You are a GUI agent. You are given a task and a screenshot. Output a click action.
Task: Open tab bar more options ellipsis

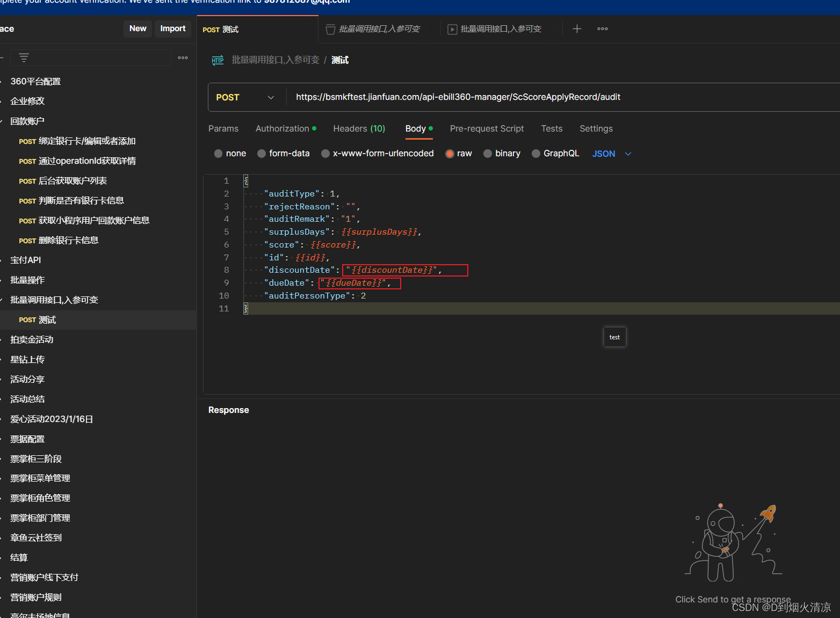tap(603, 29)
